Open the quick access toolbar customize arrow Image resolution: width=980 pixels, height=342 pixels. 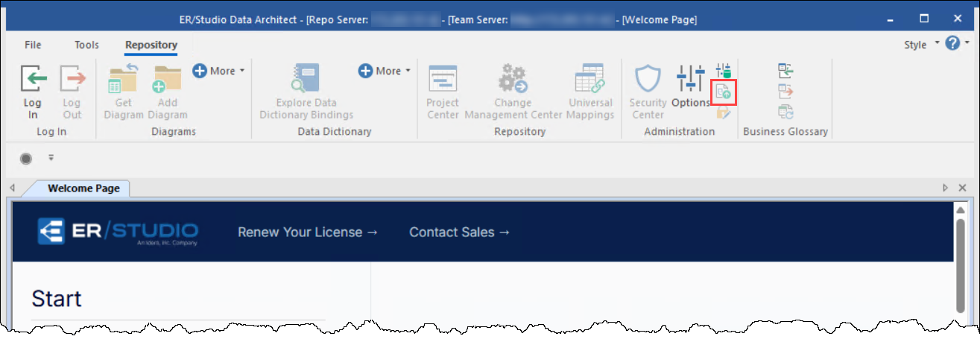click(x=51, y=158)
